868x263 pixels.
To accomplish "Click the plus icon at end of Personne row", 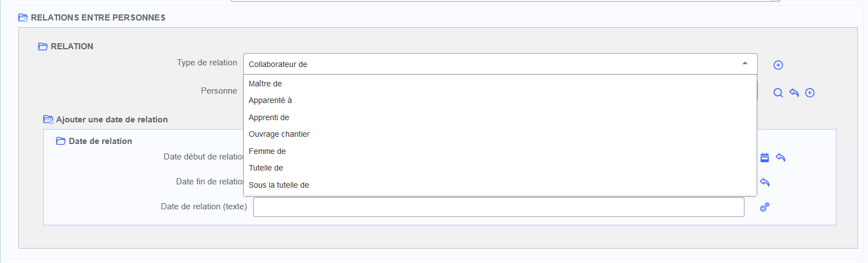I will tap(809, 93).
